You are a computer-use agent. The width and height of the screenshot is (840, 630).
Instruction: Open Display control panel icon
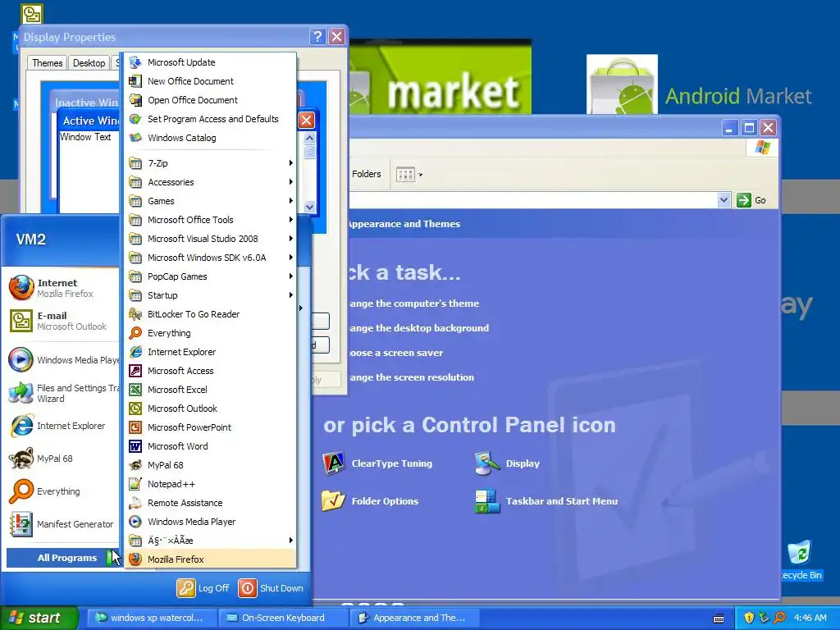[x=507, y=463]
